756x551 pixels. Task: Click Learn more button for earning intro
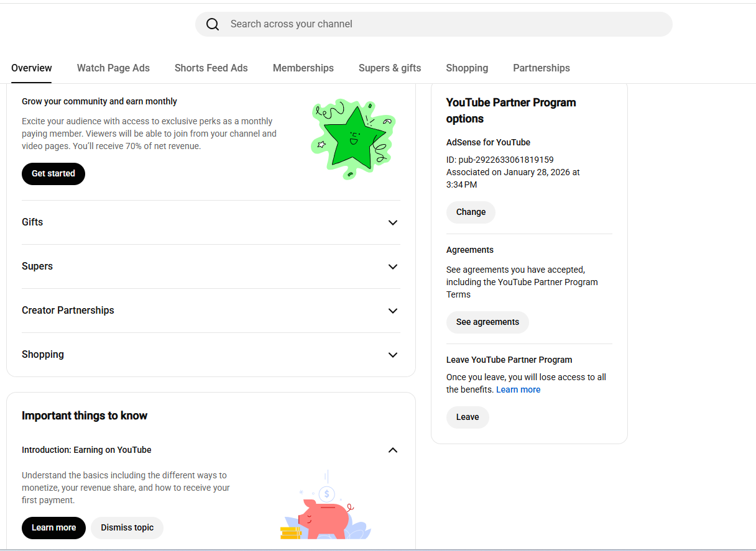click(54, 528)
